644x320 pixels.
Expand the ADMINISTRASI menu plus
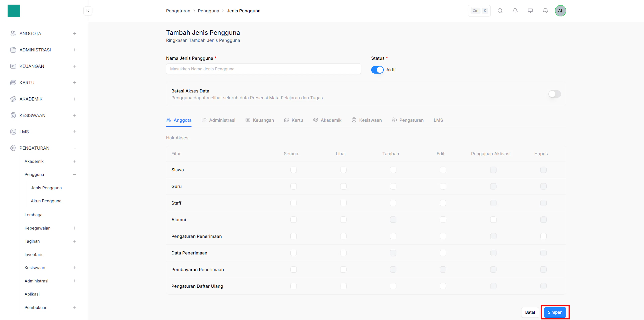click(x=74, y=50)
